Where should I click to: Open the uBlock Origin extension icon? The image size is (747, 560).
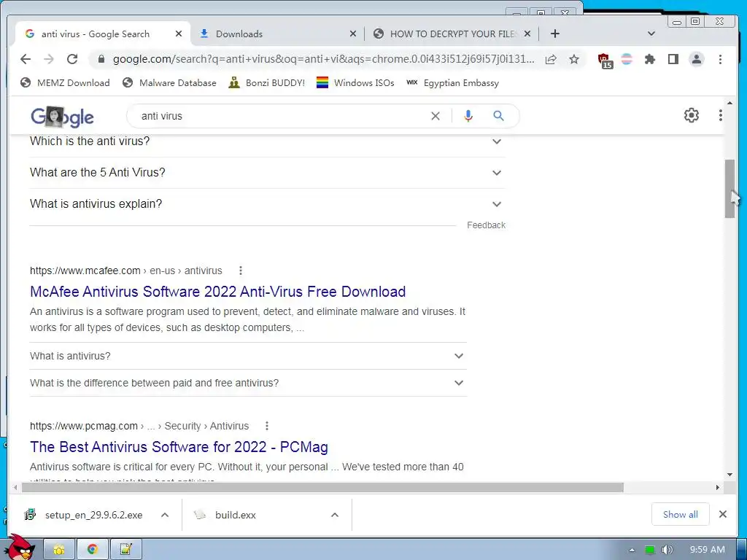(x=605, y=60)
